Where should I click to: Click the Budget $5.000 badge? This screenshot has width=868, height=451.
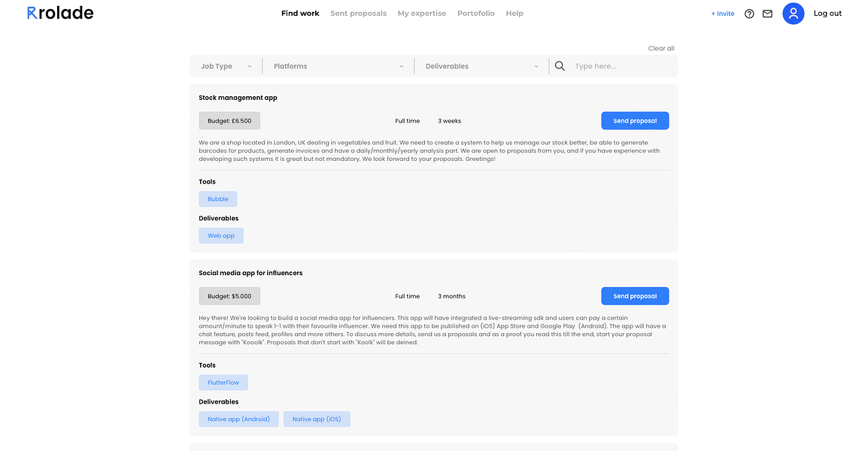pos(229,296)
